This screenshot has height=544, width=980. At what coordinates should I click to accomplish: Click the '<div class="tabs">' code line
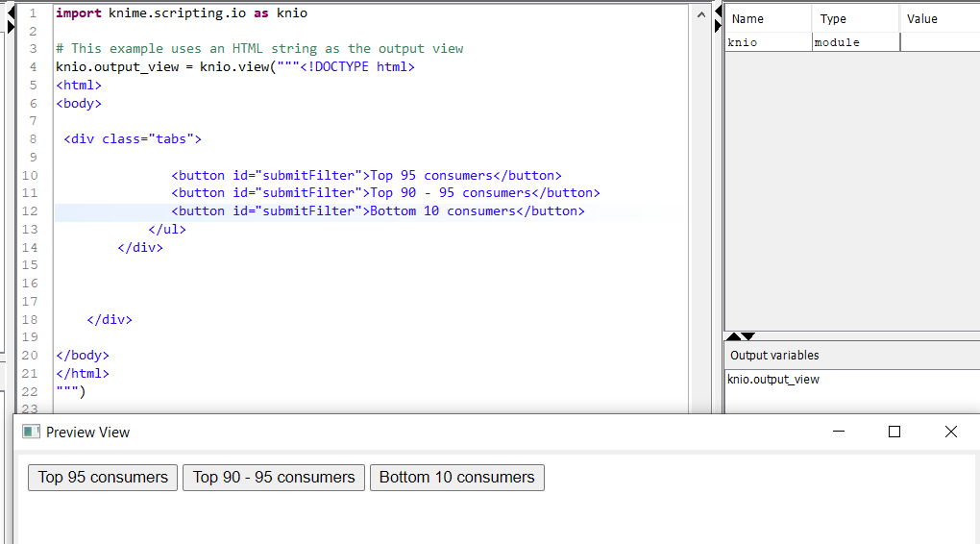point(133,138)
